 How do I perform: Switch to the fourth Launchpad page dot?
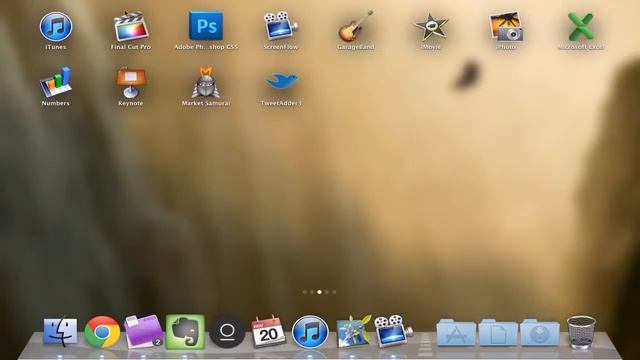click(x=327, y=292)
